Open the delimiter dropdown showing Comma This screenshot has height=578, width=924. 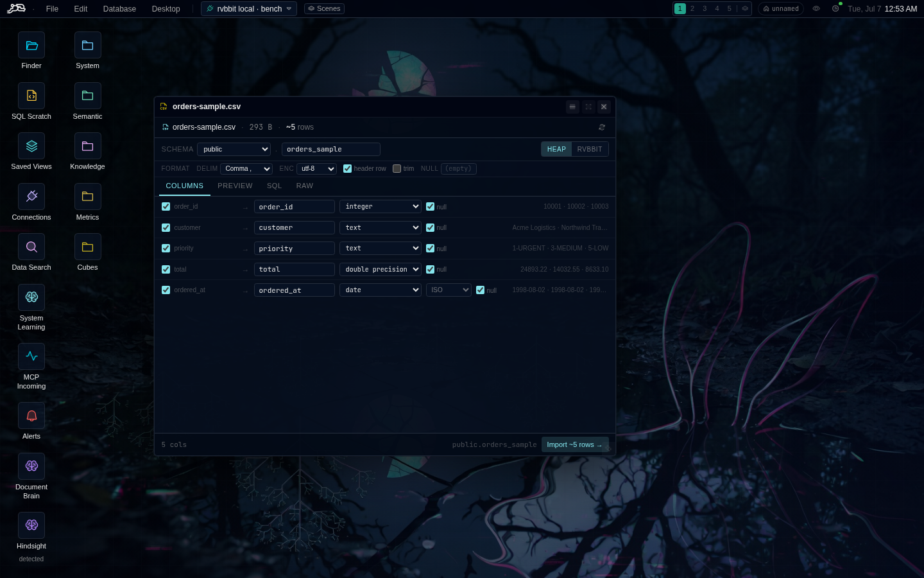pos(246,168)
